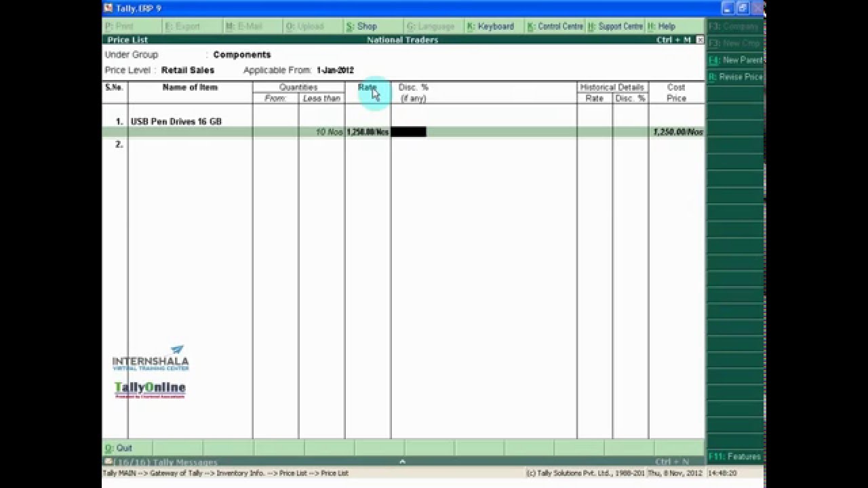Viewport: 868px width, 488px height.
Task: Click the Revise Price side button
Action: pos(735,77)
